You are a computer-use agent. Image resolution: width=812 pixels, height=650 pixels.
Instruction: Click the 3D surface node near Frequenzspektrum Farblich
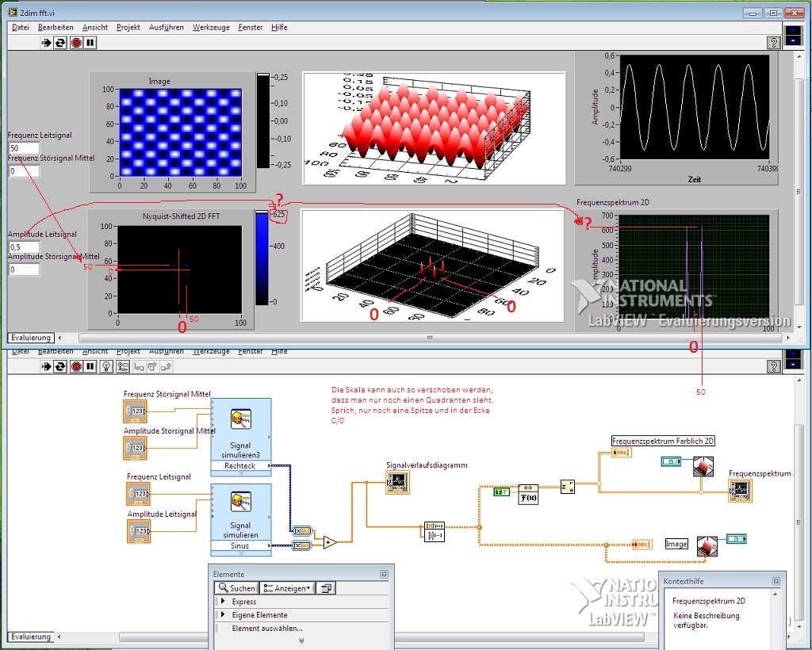click(703, 466)
